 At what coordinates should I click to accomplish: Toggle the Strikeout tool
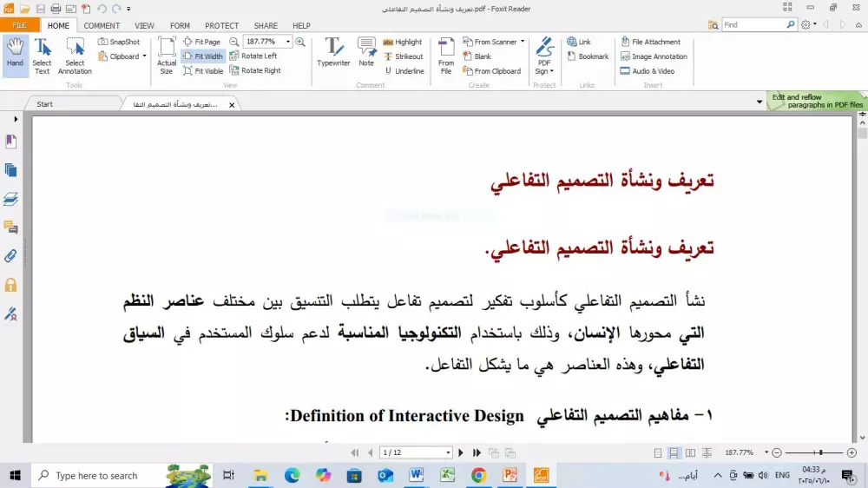click(x=404, y=56)
